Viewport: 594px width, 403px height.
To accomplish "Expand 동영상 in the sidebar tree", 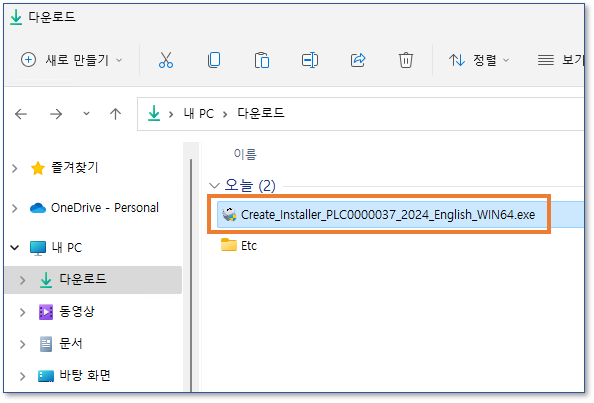I will coord(22,312).
